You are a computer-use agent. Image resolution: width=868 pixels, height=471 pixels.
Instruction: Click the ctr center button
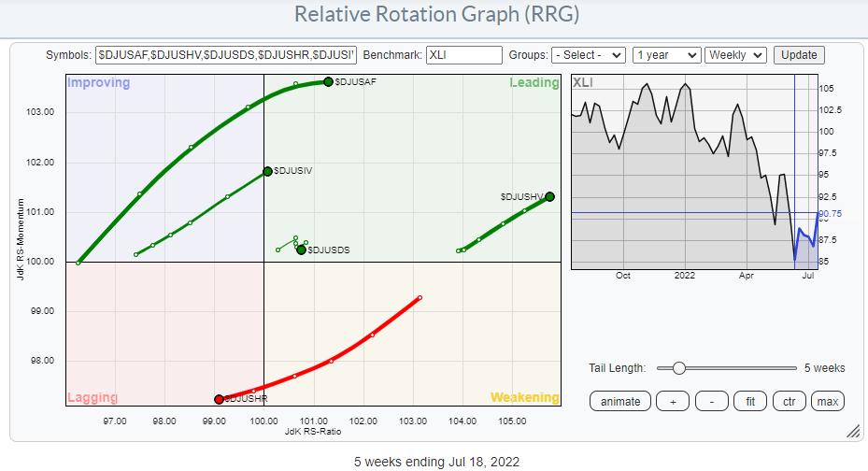(790, 401)
